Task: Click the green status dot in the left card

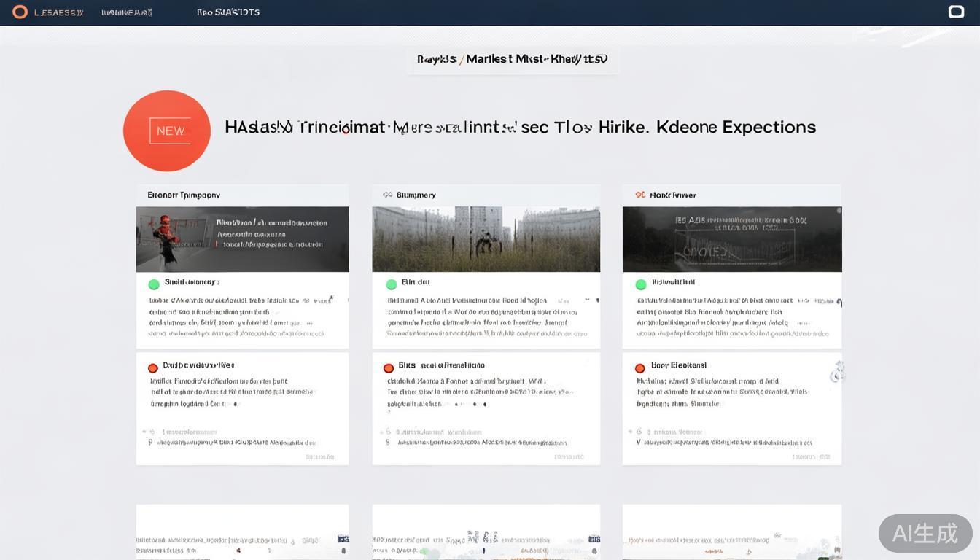Action: click(154, 284)
